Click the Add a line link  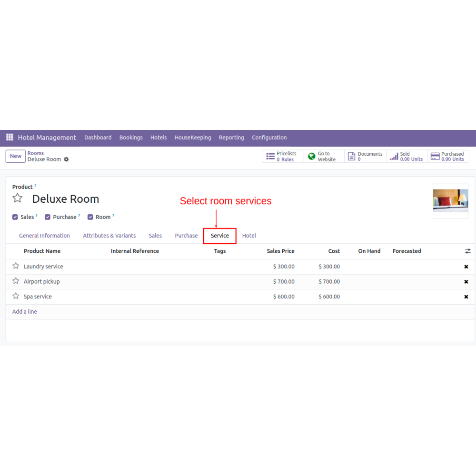[x=25, y=312]
